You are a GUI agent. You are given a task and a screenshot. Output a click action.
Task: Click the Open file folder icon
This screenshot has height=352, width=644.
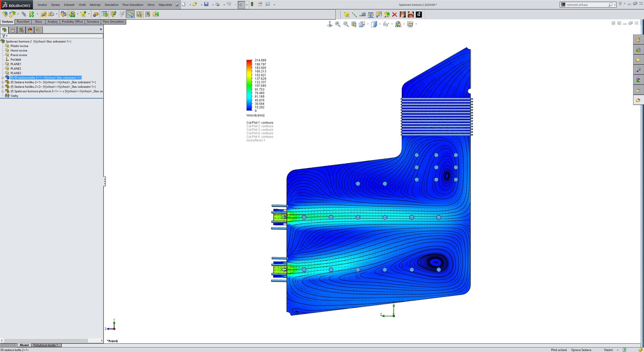coord(195,4)
